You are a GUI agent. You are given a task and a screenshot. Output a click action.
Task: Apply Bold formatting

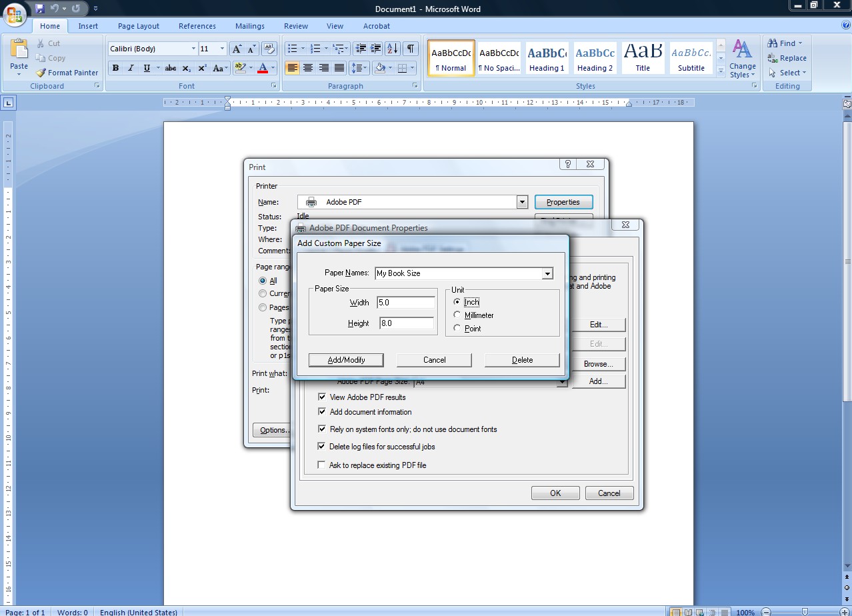(115, 68)
